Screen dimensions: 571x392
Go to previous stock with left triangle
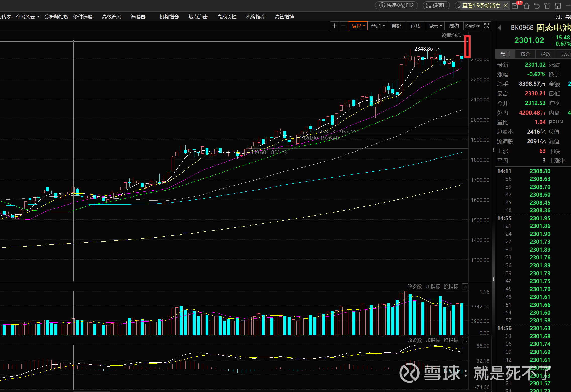point(500,28)
